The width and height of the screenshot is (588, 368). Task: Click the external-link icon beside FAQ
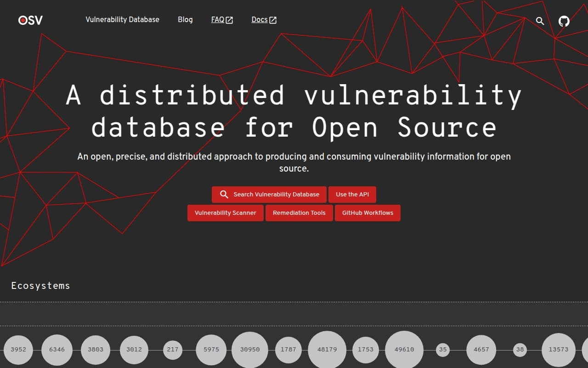pos(228,20)
